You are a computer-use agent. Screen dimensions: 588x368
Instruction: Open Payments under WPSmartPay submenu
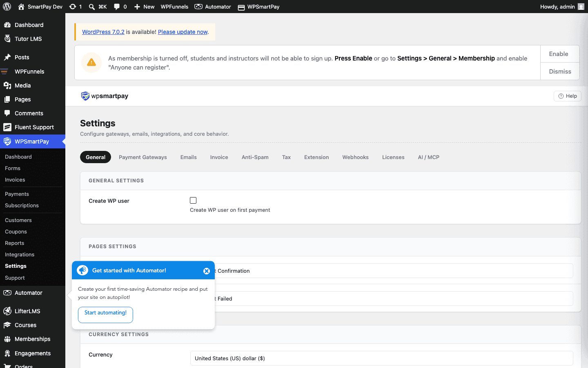click(17, 194)
